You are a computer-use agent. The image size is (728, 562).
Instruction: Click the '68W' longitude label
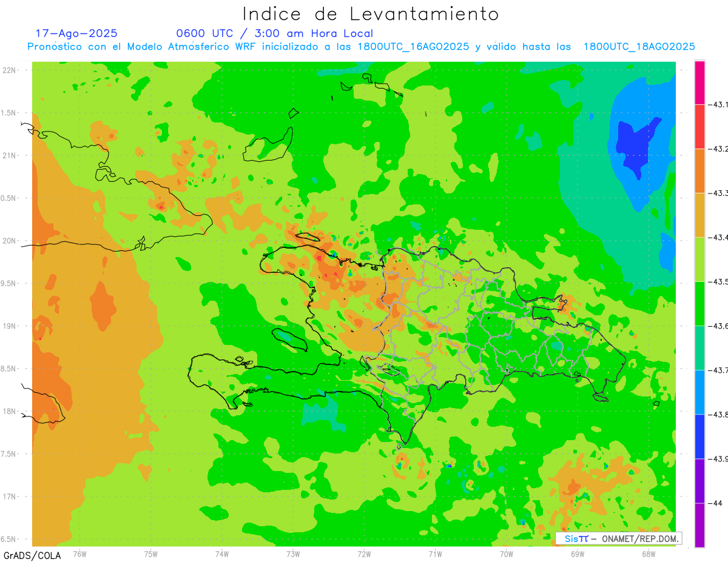point(649,554)
